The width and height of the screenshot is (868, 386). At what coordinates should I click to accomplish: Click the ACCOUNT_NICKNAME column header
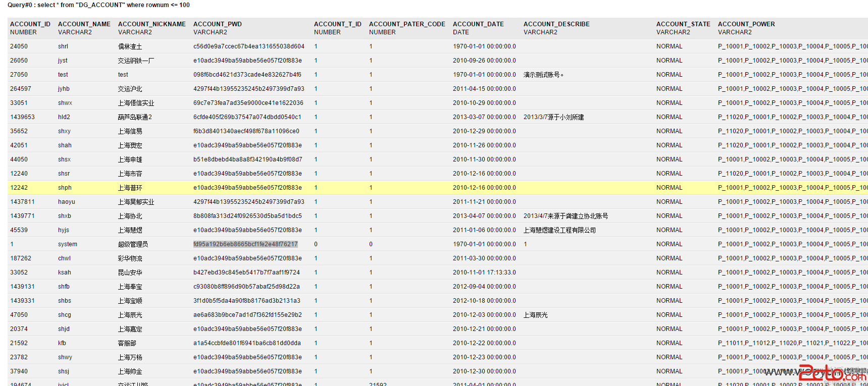(x=152, y=24)
